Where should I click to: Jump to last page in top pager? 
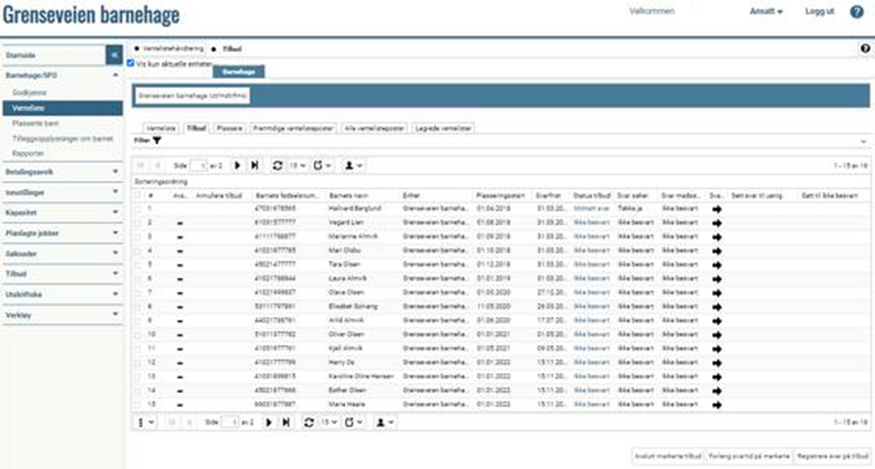254,165
